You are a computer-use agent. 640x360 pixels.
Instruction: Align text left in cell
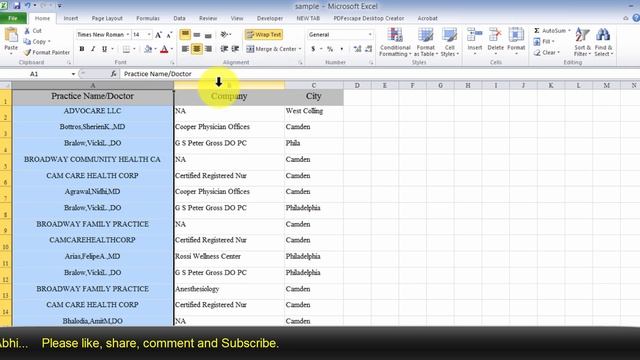(x=185, y=49)
